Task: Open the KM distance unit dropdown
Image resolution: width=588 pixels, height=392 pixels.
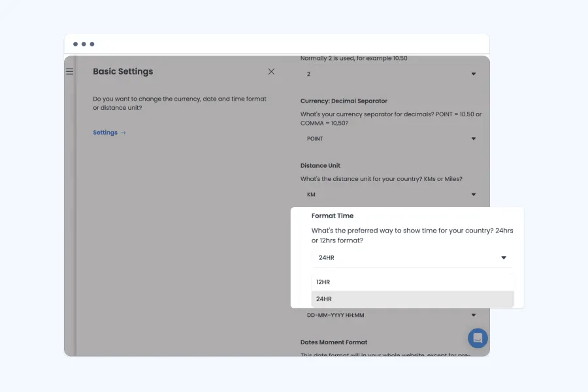Action: click(391, 194)
